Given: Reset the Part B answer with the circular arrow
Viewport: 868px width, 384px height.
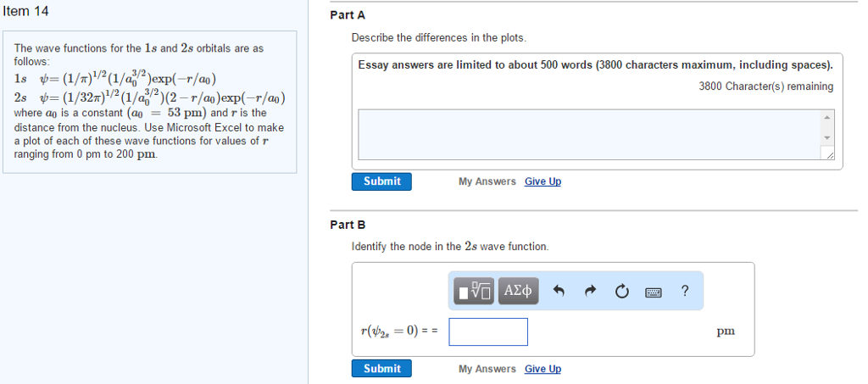Looking at the screenshot, I should click(x=622, y=292).
